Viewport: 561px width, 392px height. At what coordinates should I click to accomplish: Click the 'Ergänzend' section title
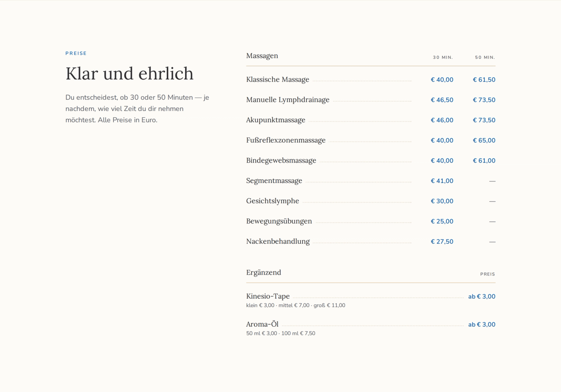point(263,273)
